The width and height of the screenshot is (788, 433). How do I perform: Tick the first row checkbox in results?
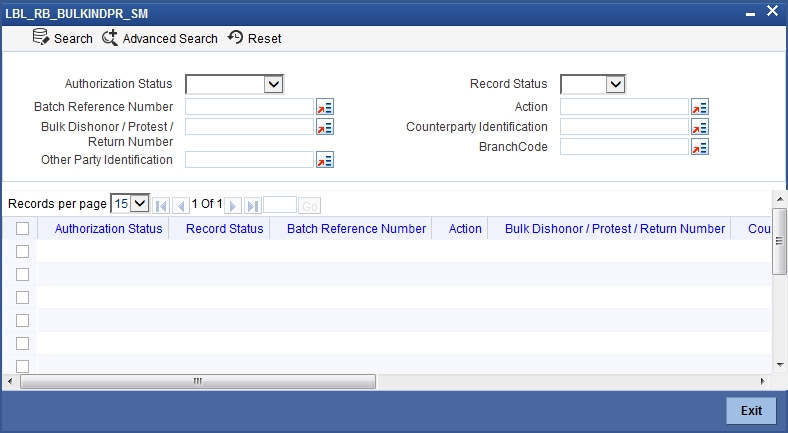tap(22, 251)
